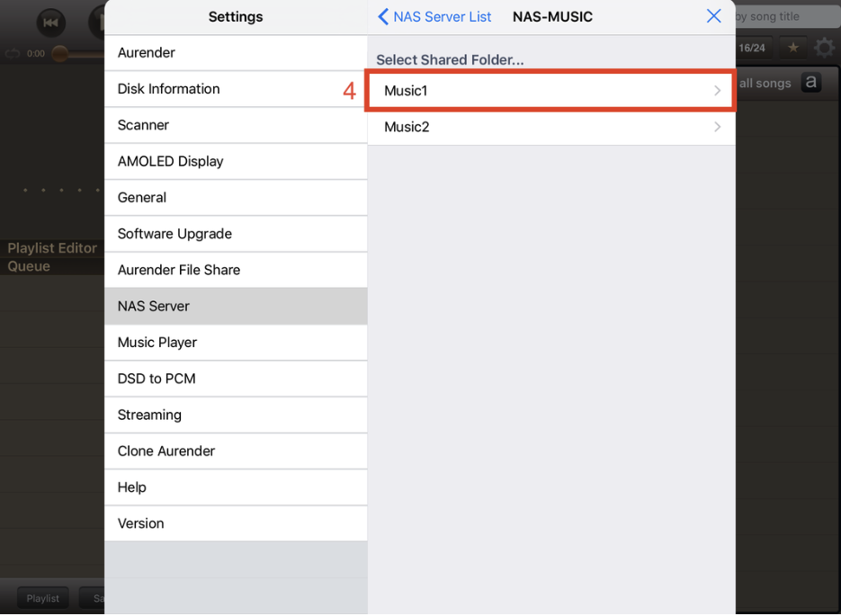This screenshot has height=616, width=841.
Task: Open the settings gear icon
Action: [x=825, y=48]
